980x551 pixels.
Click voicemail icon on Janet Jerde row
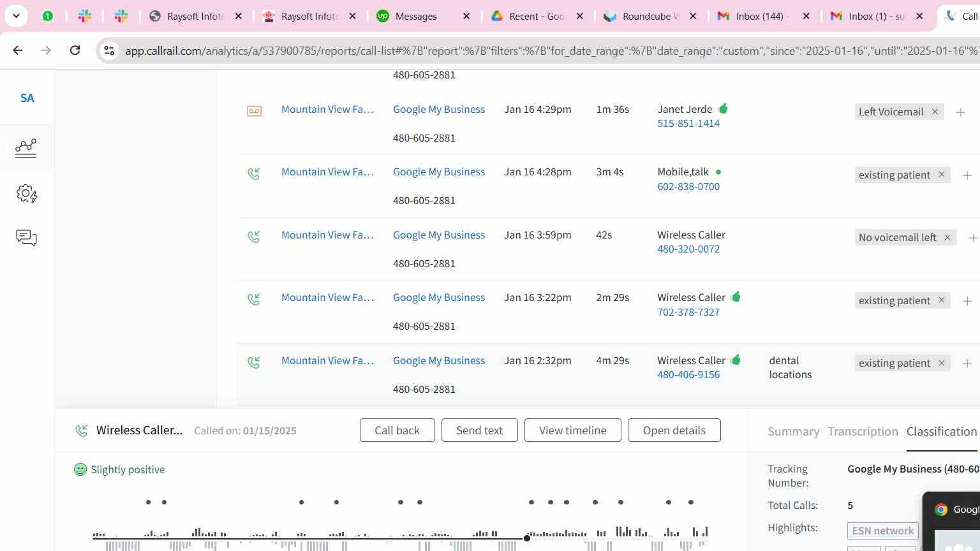254,111
